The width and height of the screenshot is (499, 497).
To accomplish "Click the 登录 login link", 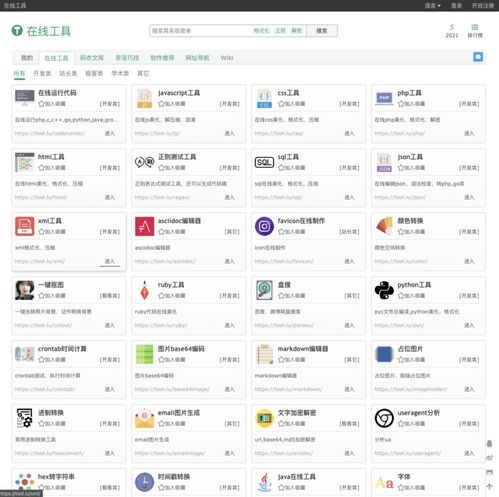I will coord(456,5).
